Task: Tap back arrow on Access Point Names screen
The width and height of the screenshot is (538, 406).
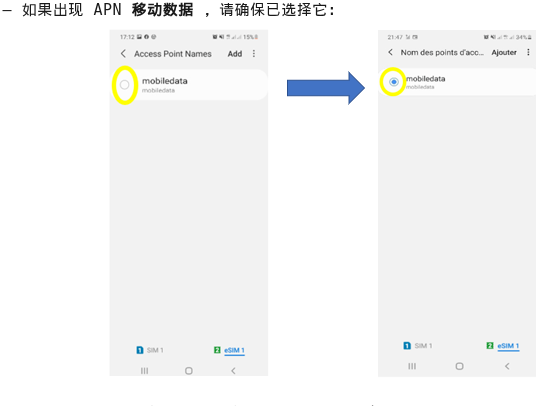Action: point(124,54)
